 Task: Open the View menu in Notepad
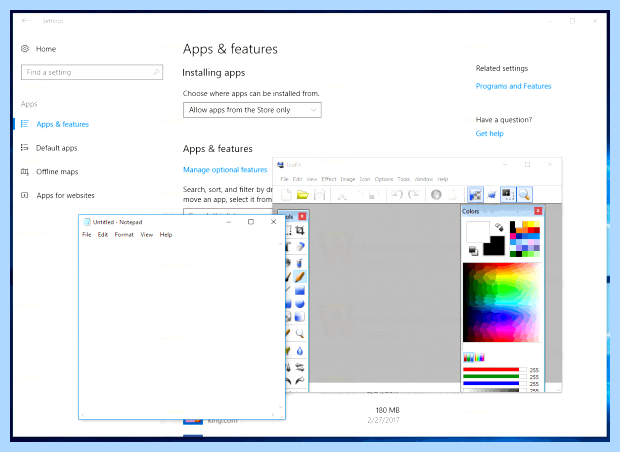[x=147, y=235]
